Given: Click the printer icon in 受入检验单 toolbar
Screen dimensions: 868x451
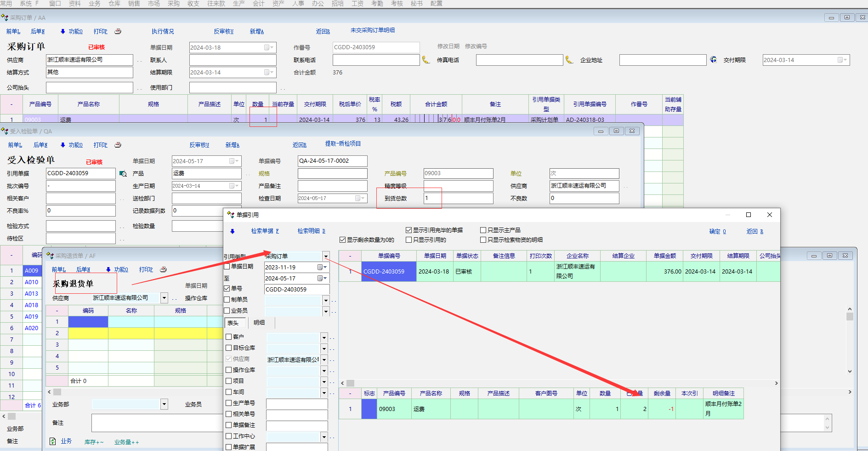Looking at the screenshot, I should click(118, 145).
